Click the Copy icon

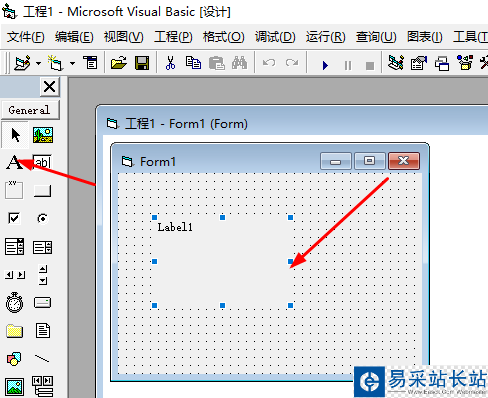pos(193,63)
